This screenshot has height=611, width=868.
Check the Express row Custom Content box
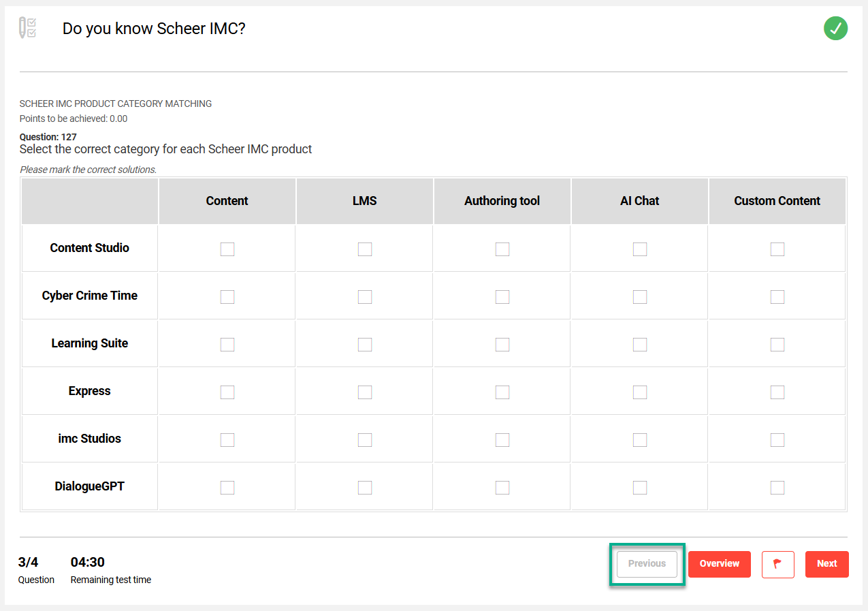tap(777, 392)
